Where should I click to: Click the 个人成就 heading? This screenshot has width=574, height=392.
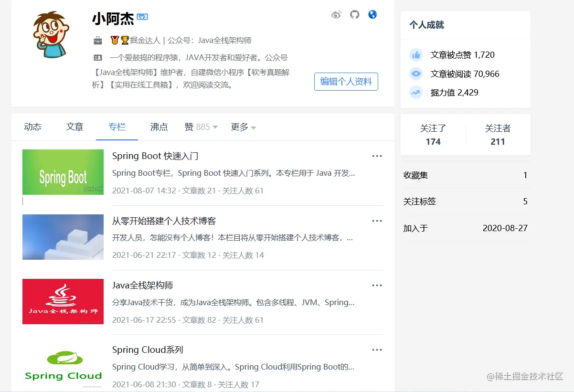pyautogui.click(x=427, y=25)
